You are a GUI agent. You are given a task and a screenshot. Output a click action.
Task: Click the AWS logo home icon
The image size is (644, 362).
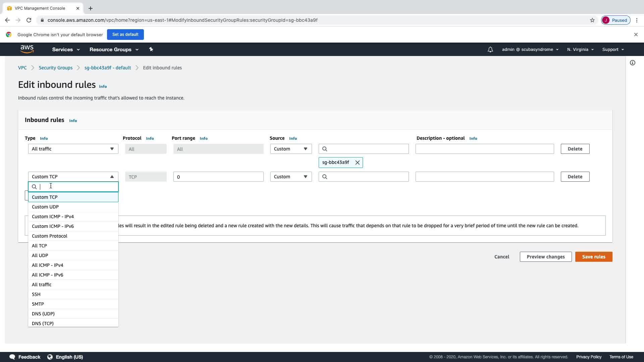tap(27, 49)
